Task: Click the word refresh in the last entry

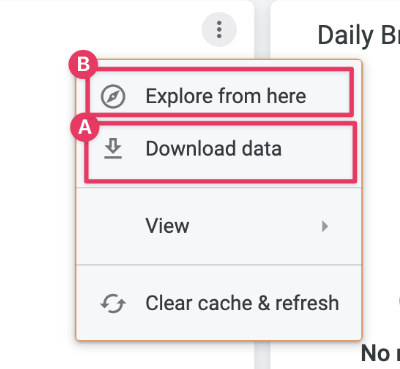Action: coord(307,303)
